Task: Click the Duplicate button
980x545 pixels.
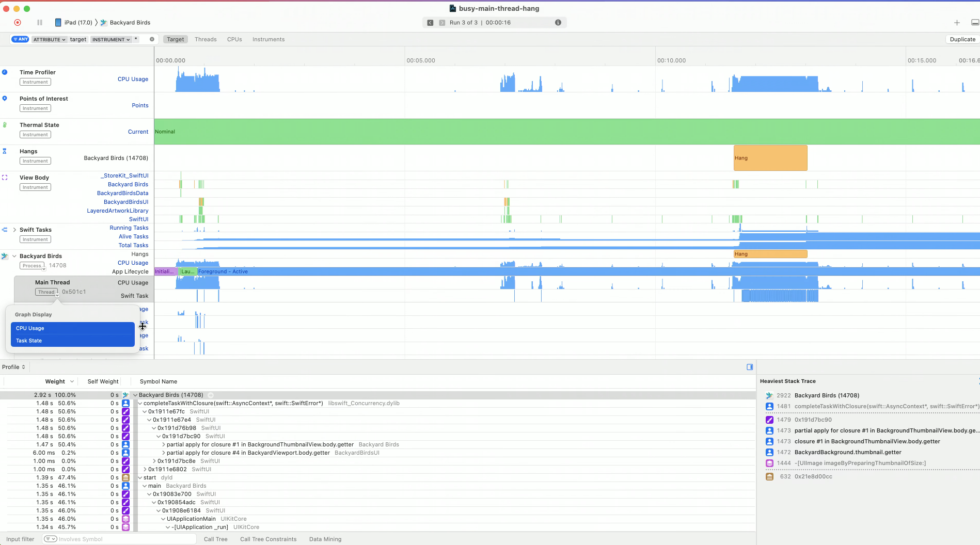Action: 962,39
